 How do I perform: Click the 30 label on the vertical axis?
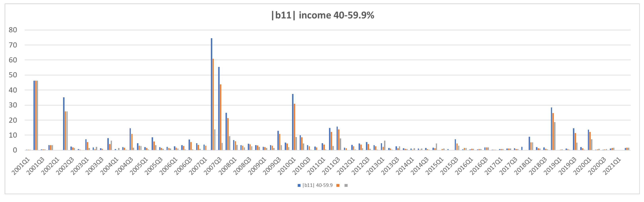pos(13,105)
